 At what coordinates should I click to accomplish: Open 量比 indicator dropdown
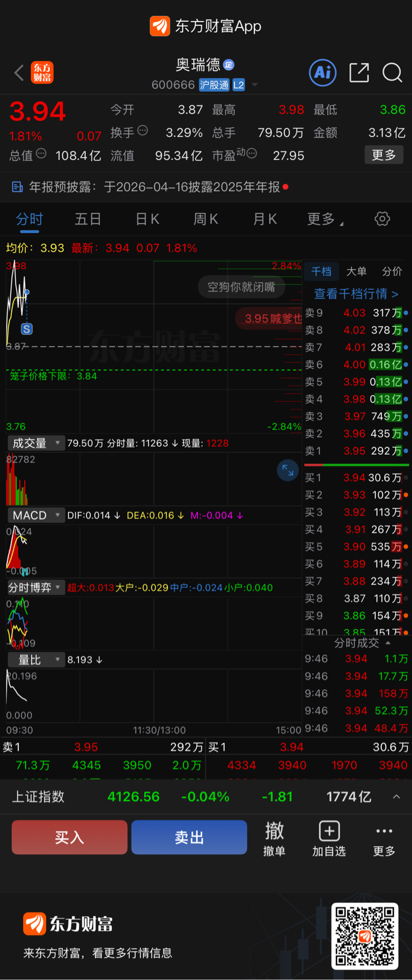[35, 660]
